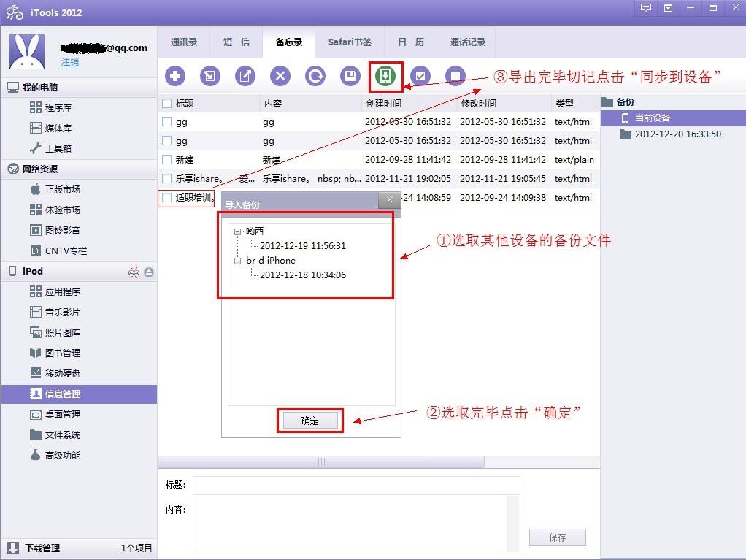746x560 pixels.
Task: Click the green sync to device icon
Action: click(x=385, y=76)
